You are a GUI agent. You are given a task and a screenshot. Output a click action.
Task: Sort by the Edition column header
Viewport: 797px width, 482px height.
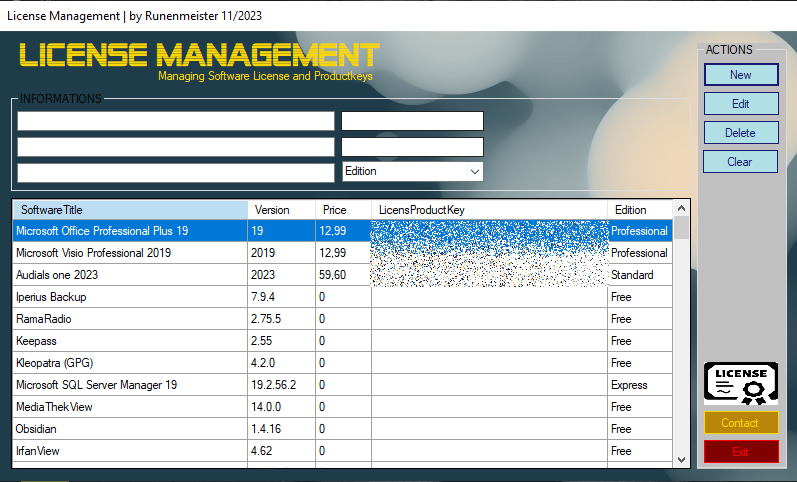coord(640,210)
